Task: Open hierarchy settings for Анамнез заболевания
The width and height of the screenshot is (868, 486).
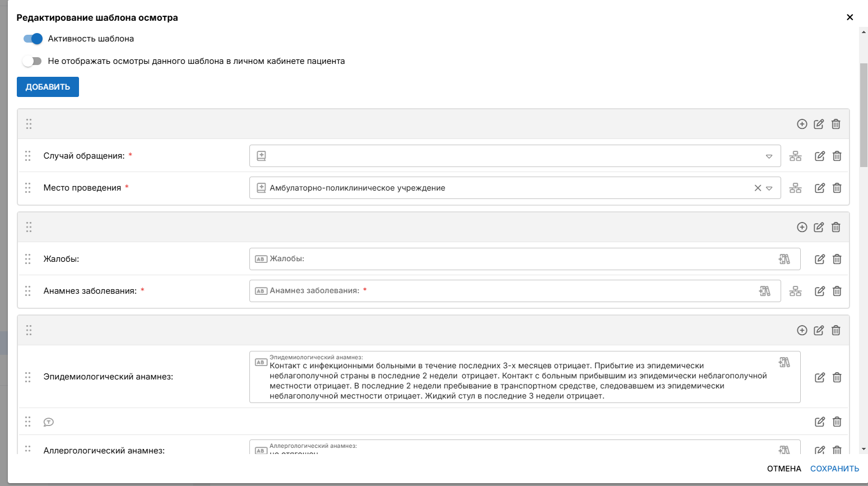Action: (x=795, y=291)
